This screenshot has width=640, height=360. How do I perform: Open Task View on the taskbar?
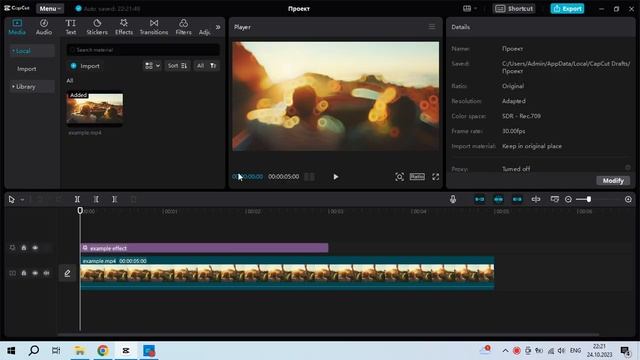(x=56, y=351)
